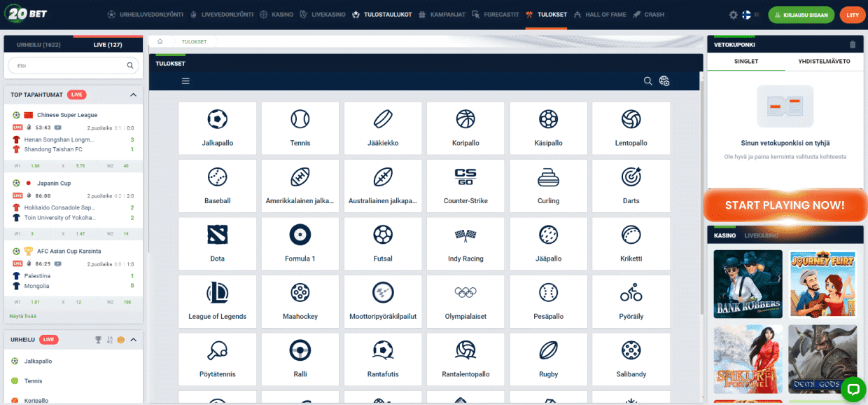Viewport: 868px width, 405px height.
Task: Click the Etsi search field
Action: pos(70,65)
